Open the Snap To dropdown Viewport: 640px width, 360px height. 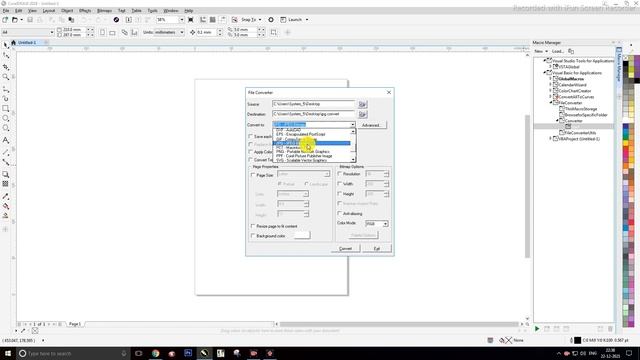tap(260, 20)
